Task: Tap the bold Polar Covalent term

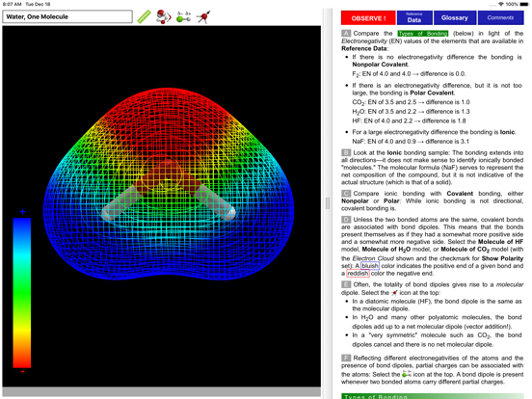Action: (x=432, y=93)
